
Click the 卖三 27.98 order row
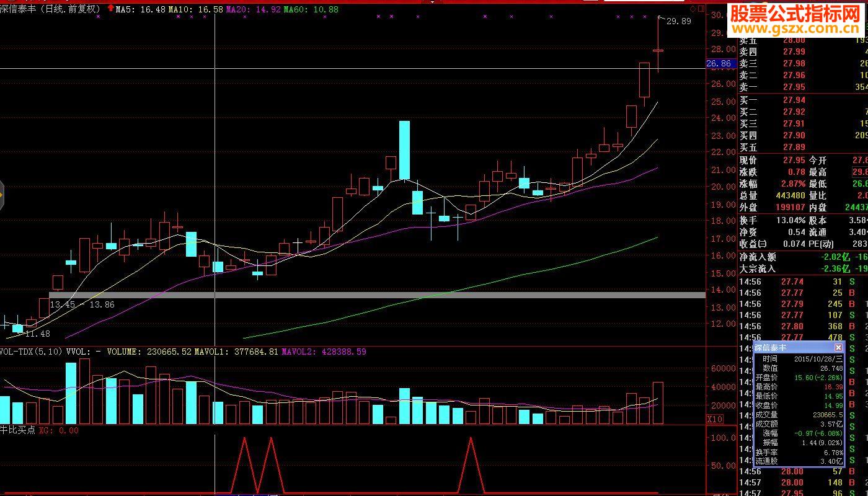[x=803, y=63]
